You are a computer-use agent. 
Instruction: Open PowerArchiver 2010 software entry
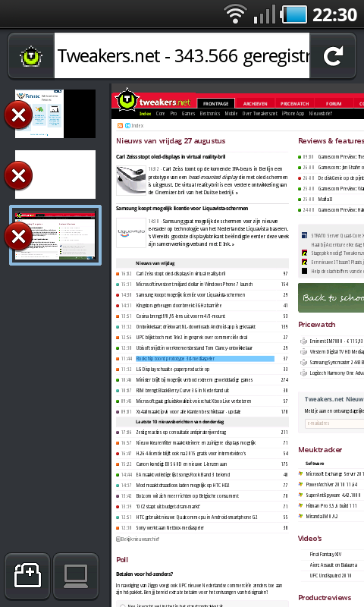click(332, 484)
